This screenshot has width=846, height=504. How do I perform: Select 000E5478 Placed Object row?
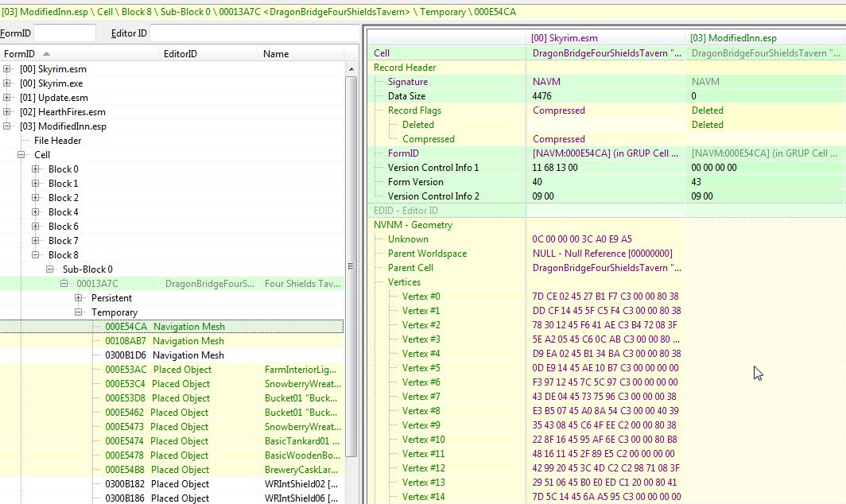click(x=172, y=456)
